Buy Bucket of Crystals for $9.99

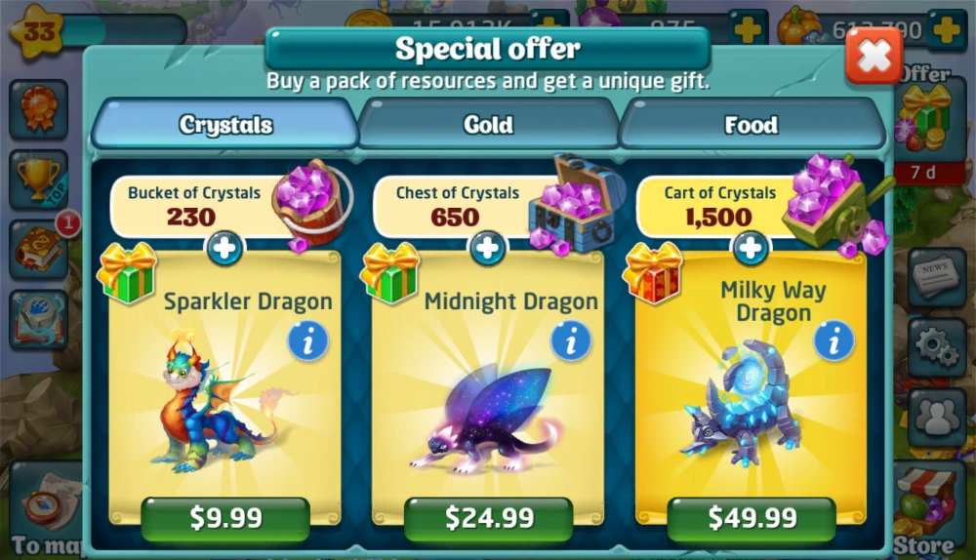click(x=225, y=518)
